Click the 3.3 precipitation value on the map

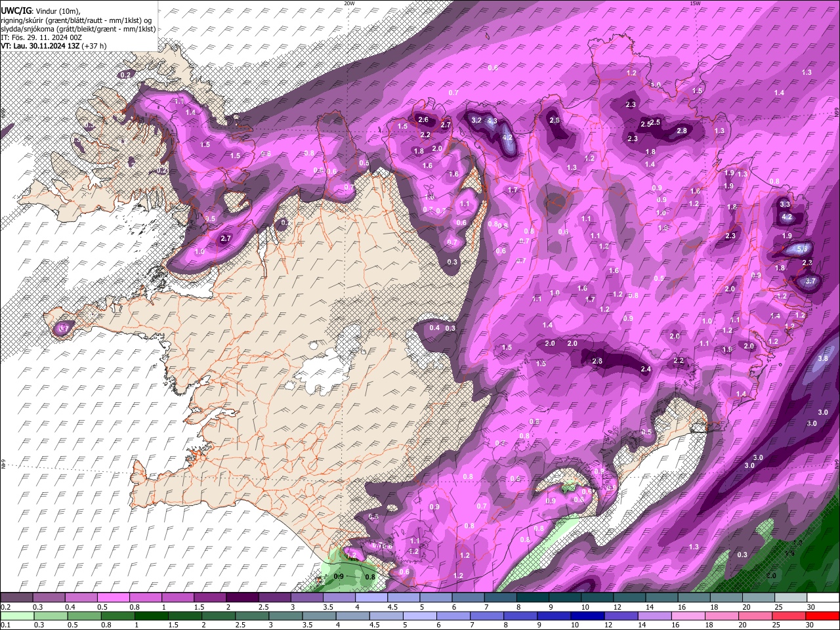tap(785, 205)
